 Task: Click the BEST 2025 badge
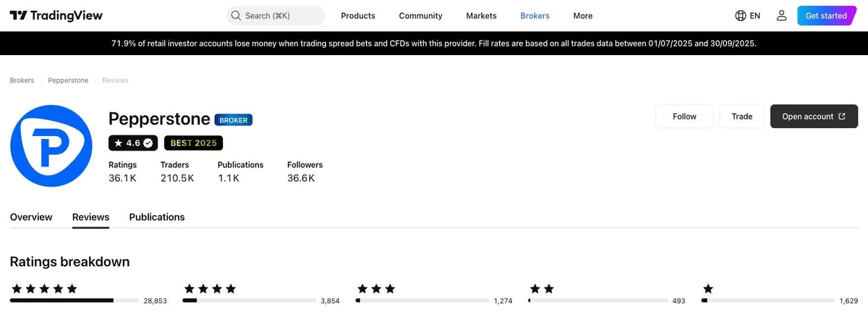tap(193, 143)
